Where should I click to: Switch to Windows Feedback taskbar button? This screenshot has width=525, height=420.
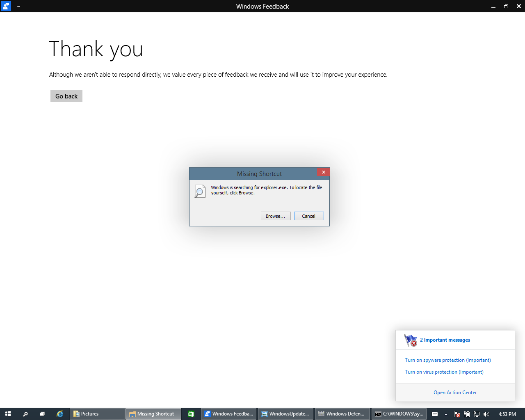(228, 414)
